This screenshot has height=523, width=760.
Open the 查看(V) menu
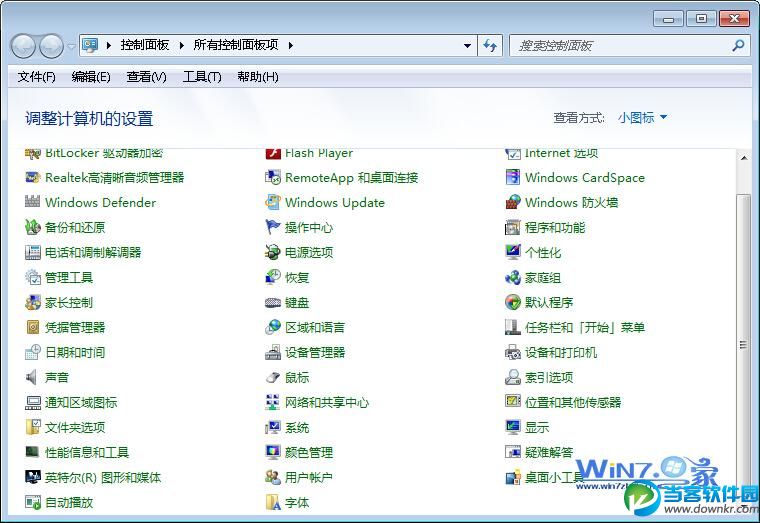146,77
